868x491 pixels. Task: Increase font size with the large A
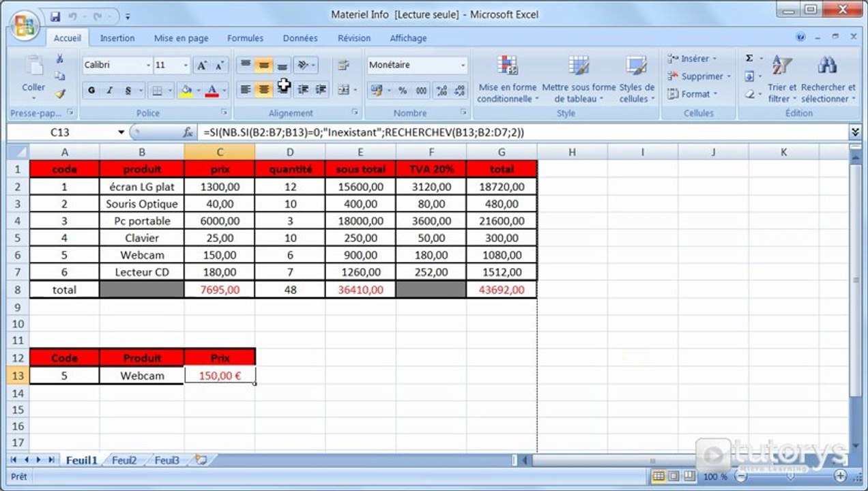201,65
